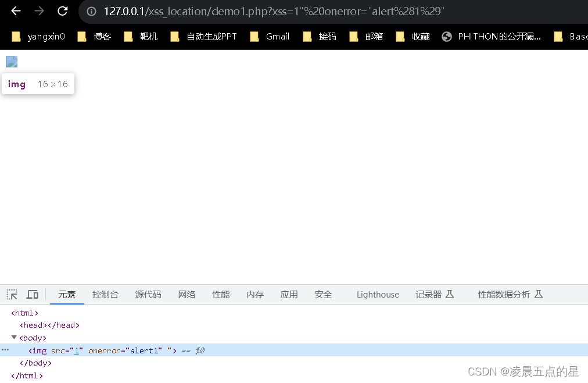Collapse the body element node
This screenshot has height=383, width=588.
(13, 338)
